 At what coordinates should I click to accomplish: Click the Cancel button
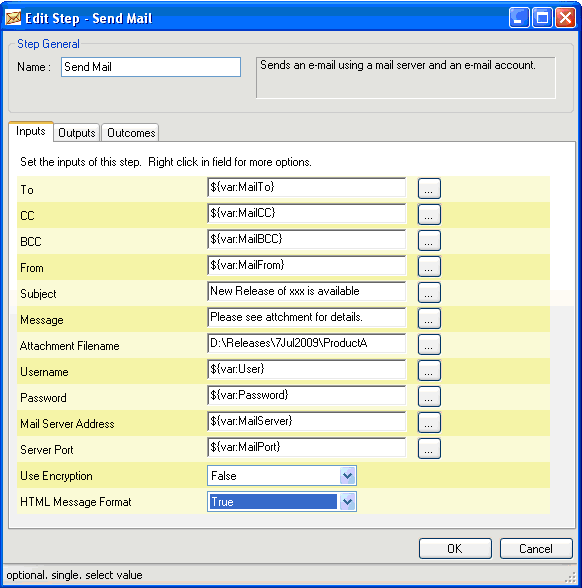536,549
